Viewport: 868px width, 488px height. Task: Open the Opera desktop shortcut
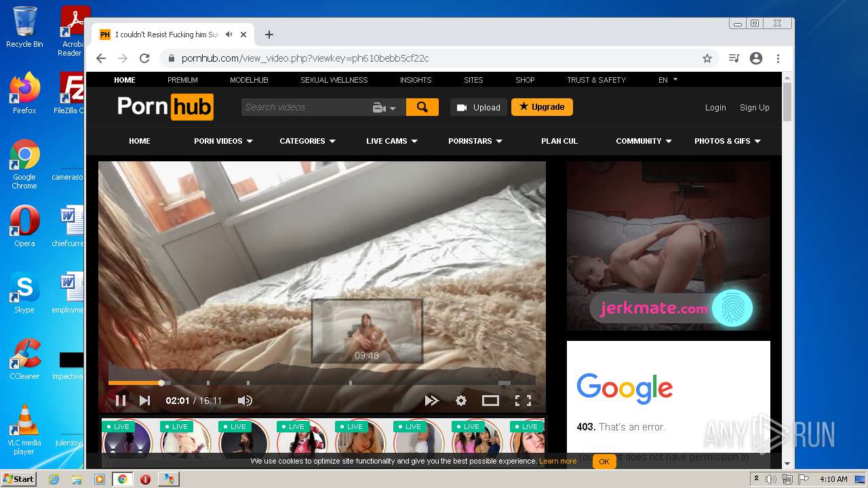(x=24, y=226)
